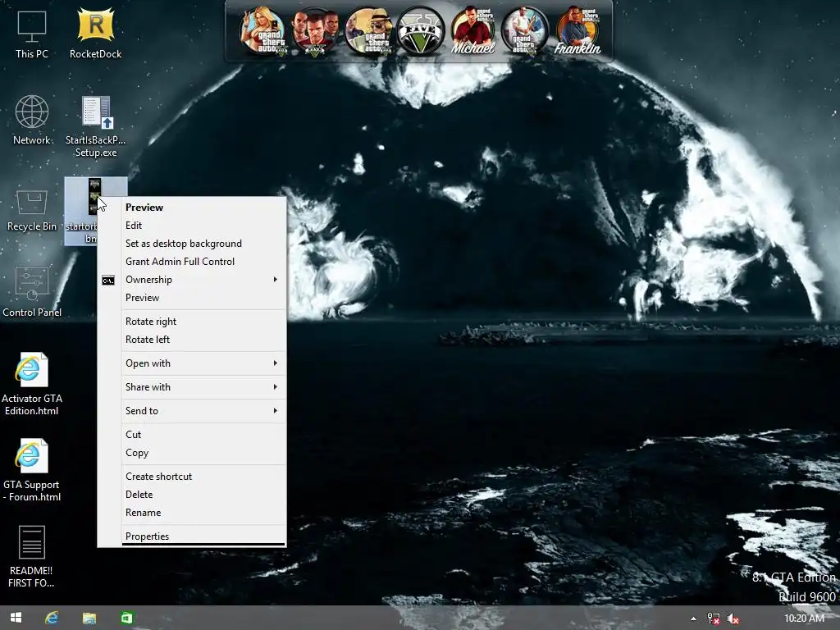The image size is (840, 630).
Task: Show hidden tray icons arrow
Action: click(693, 619)
